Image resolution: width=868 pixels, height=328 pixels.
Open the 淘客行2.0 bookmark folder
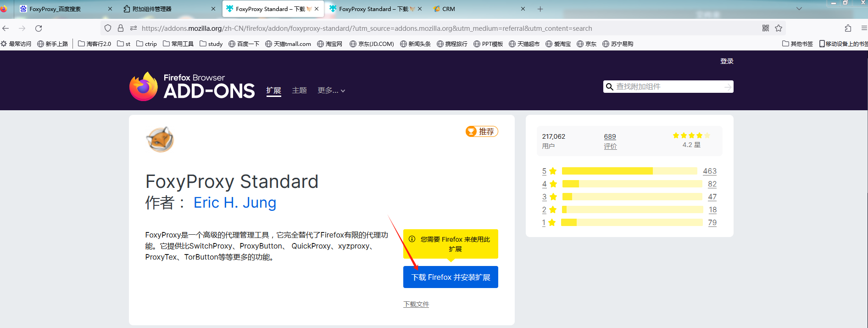coord(95,44)
